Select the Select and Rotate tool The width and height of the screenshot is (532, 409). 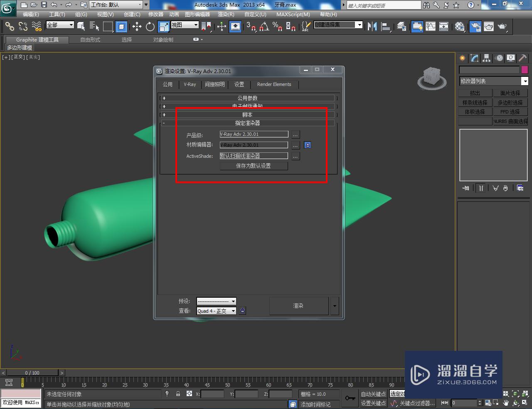coord(150,27)
